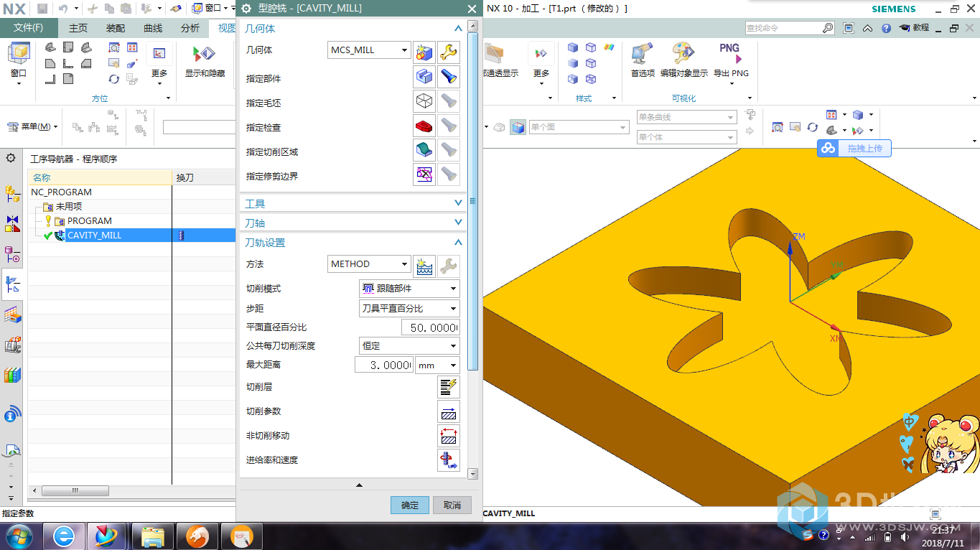Switch to the 主页 ribbon tab

[78, 28]
